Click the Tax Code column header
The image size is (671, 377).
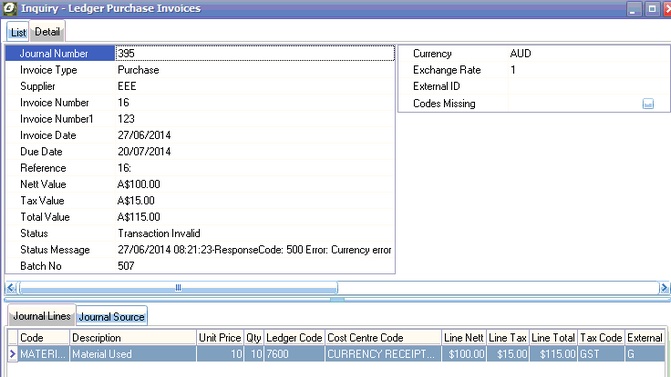pyautogui.click(x=601, y=338)
